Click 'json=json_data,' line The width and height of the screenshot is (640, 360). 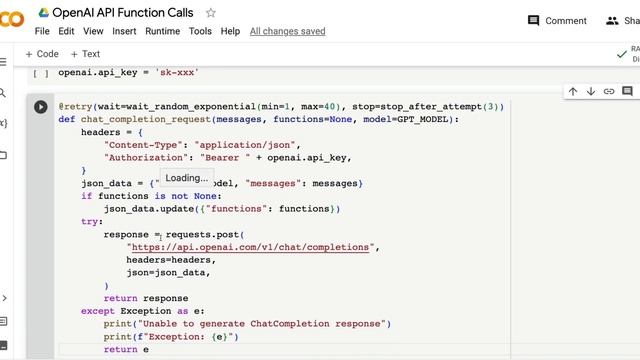coord(168,273)
